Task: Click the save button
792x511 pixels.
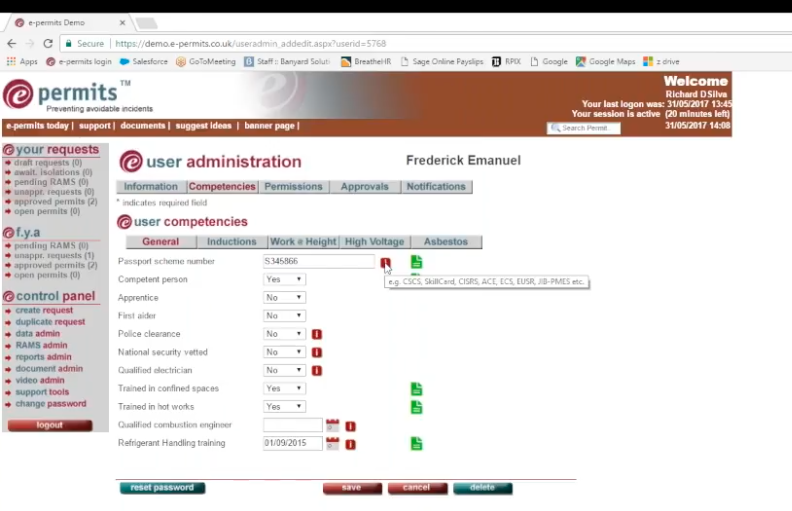Action: (x=352, y=488)
